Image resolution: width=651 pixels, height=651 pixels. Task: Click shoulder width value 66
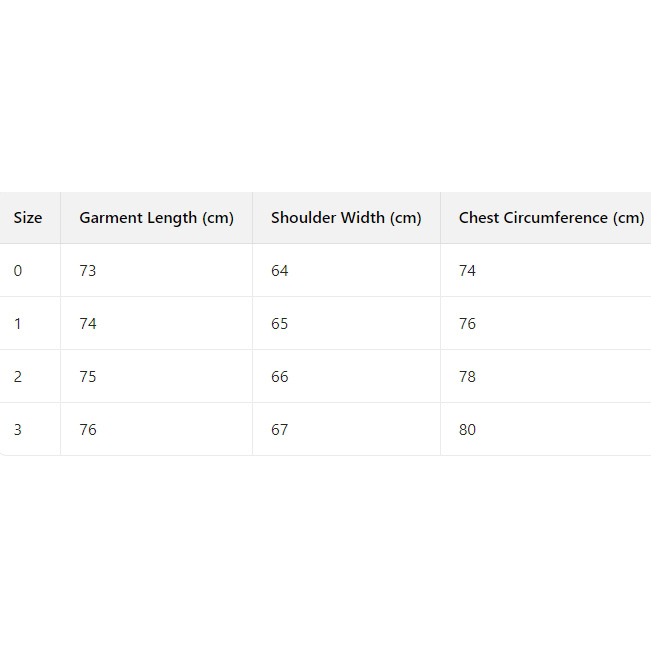[x=280, y=377]
